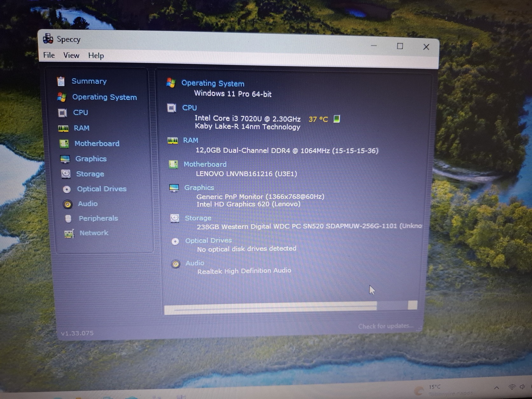Select the 238GB Western Digital drive line
This screenshot has height=399, width=532.
pyautogui.click(x=310, y=226)
